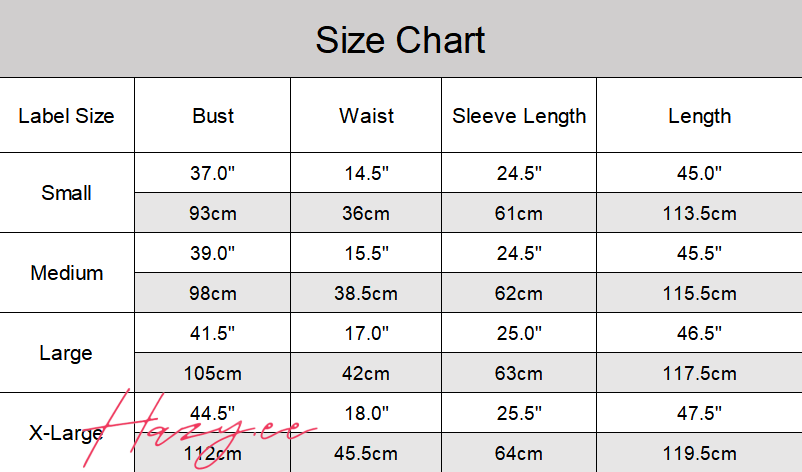Select the 45.5cm X-Large waist cell

tap(366, 453)
